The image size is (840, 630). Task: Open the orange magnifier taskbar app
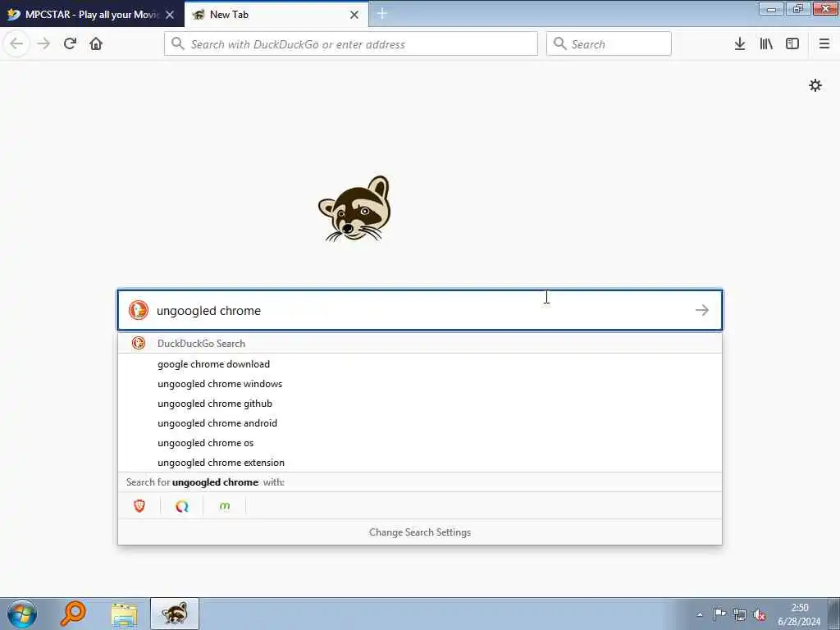point(73,614)
